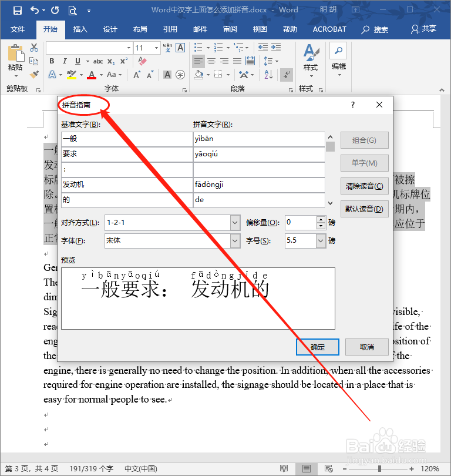Image resolution: width=451 pixels, height=476 pixels.
Task: Open the font name dropdown in the ribbon
Action: point(129,48)
